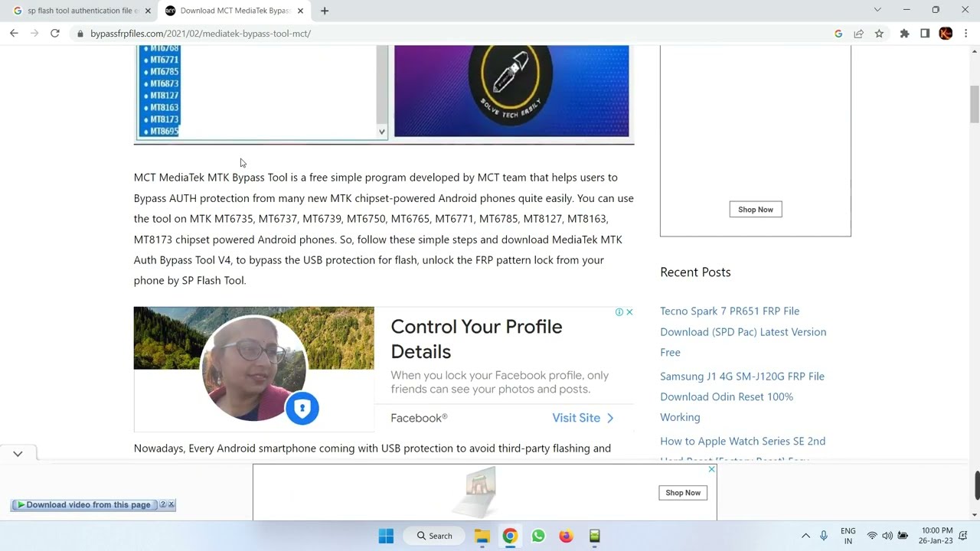980x551 pixels.
Task: Collapse panel with bottom-left chevron
Action: tap(18, 454)
